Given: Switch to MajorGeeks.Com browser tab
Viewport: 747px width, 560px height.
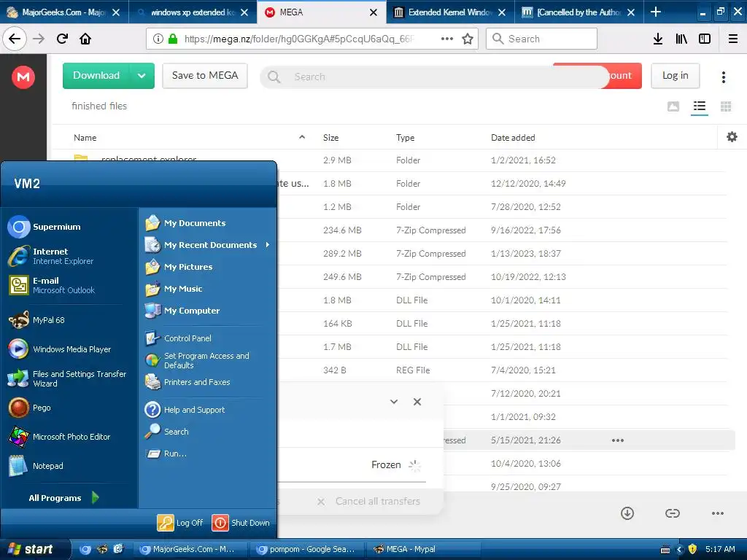Looking at the screenshot, I should pyautogui.click(x=64, y=12).
